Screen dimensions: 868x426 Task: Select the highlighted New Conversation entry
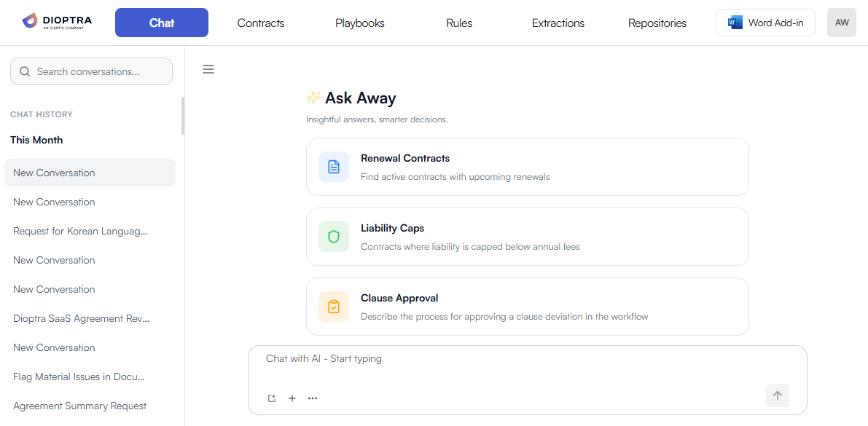(x=90, y=173)
